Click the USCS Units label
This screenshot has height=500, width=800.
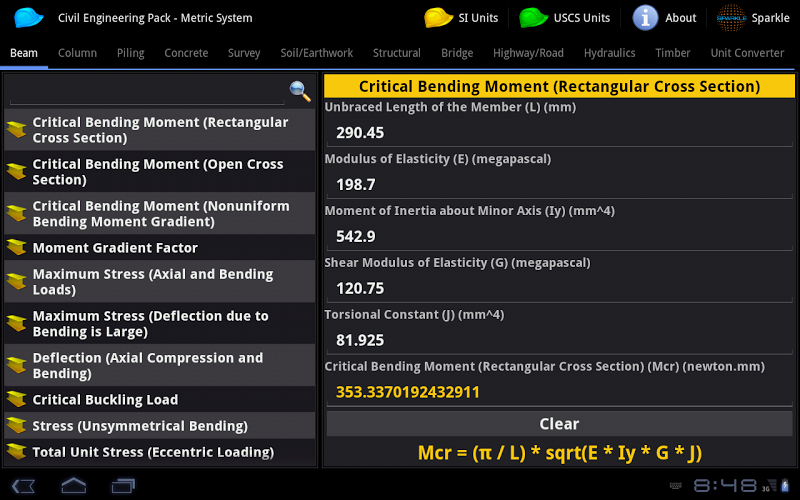(x=582, y=18)
